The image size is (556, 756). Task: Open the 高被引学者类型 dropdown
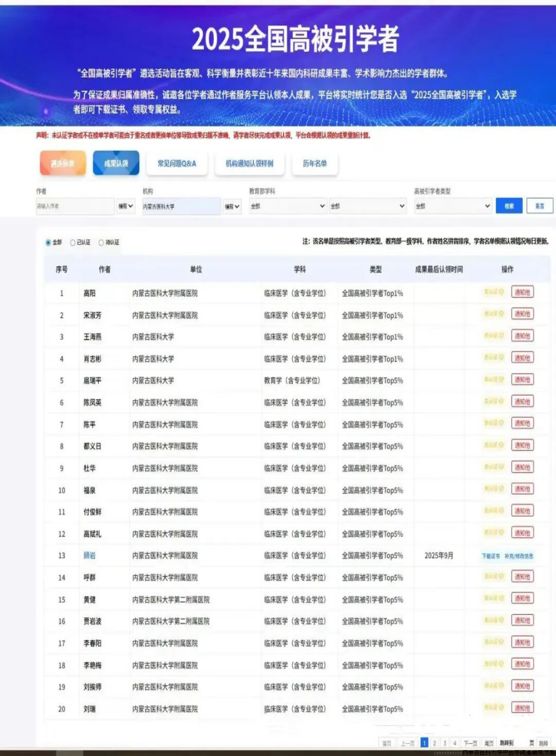453,206
